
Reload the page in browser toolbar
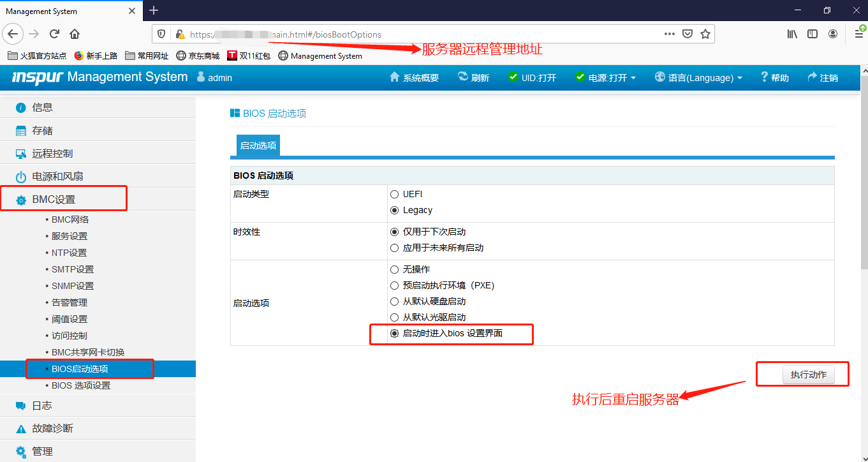tap(54, 34)
